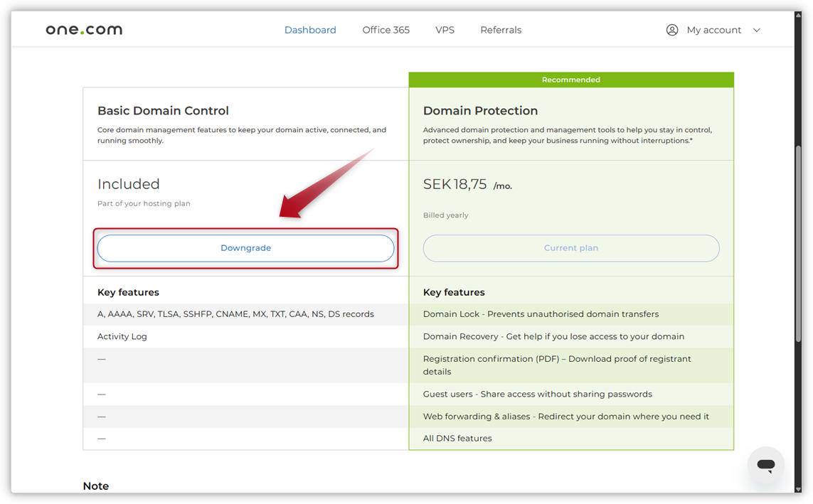Click the Domain Protection heading
The height and width of the screenshot is (504, 813).
click(x=478, y=110)
